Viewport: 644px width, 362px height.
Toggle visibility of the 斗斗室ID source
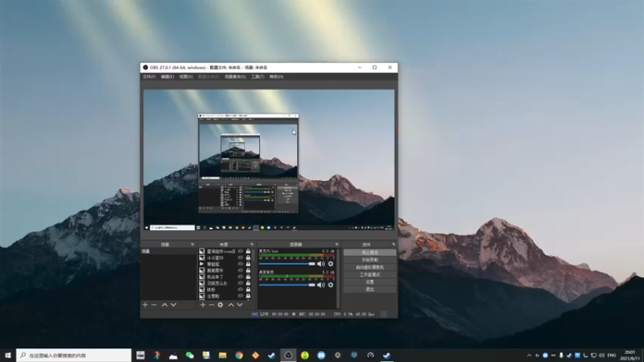coord(241,257)
